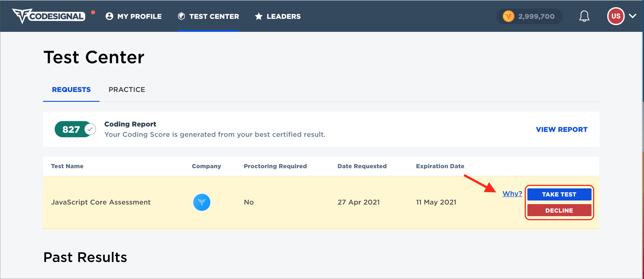Viewport: 644px width, 279px height.
Task: Click the Test Name column header
Action: coord(67,166)
